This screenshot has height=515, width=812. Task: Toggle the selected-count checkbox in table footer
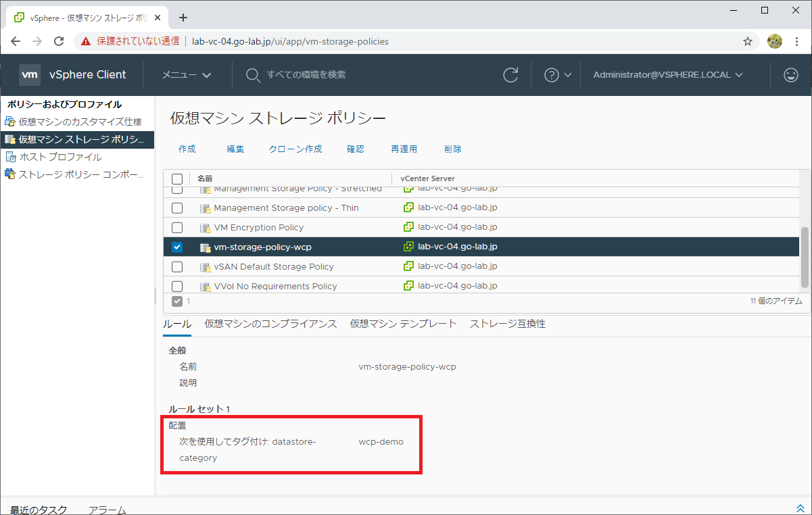[177, 301]
